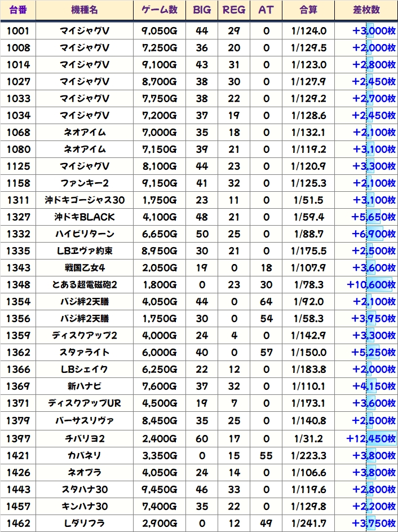Sort by the 合算 column header
The width and height of the screenshot is (398, 532).
(x=308, y=10)
